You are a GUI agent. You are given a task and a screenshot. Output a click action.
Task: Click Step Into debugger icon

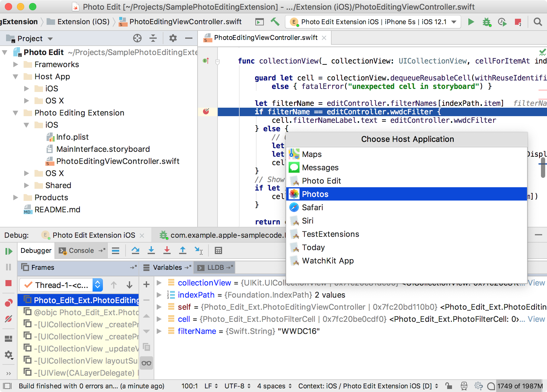[151, 250]
